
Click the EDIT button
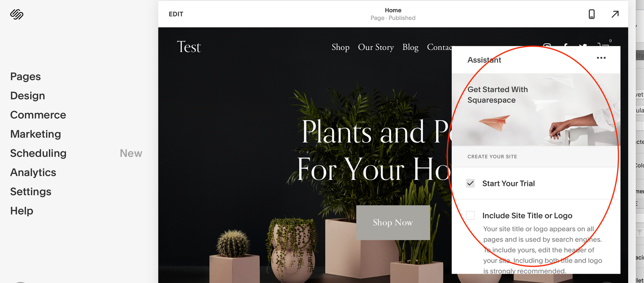(176, 14)
